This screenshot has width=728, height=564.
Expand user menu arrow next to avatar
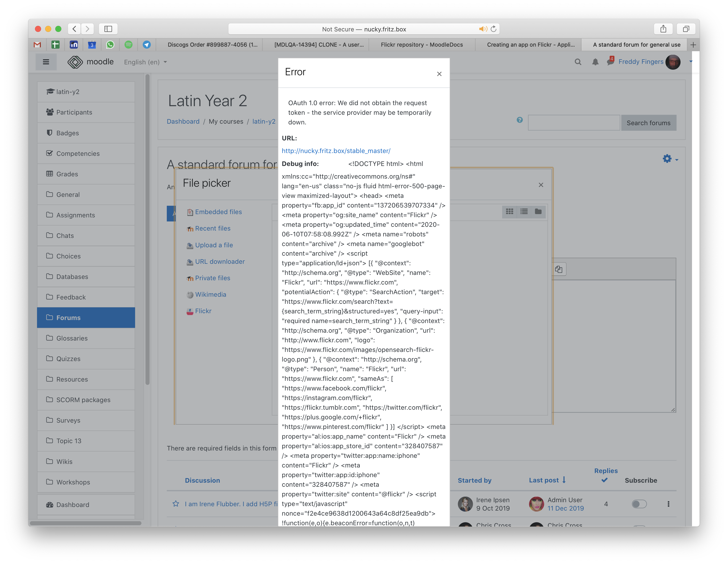(x=691, y=62)
